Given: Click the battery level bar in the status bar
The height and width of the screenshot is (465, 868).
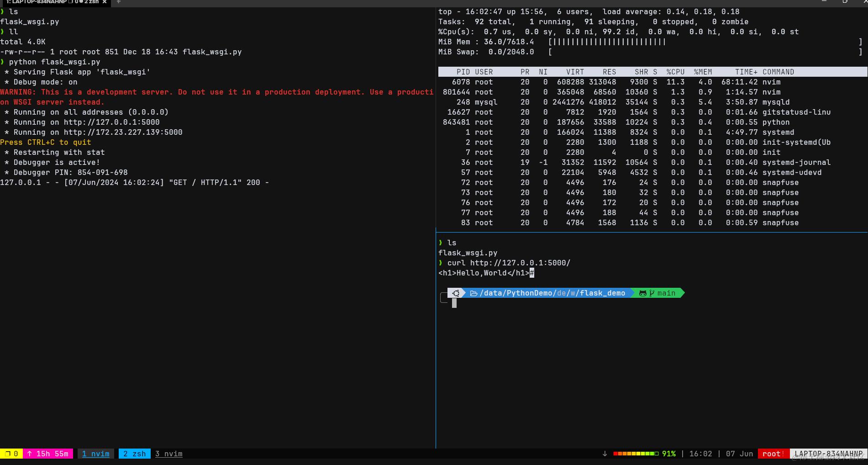Looking at the screenshot, I should tap(636, 454).
